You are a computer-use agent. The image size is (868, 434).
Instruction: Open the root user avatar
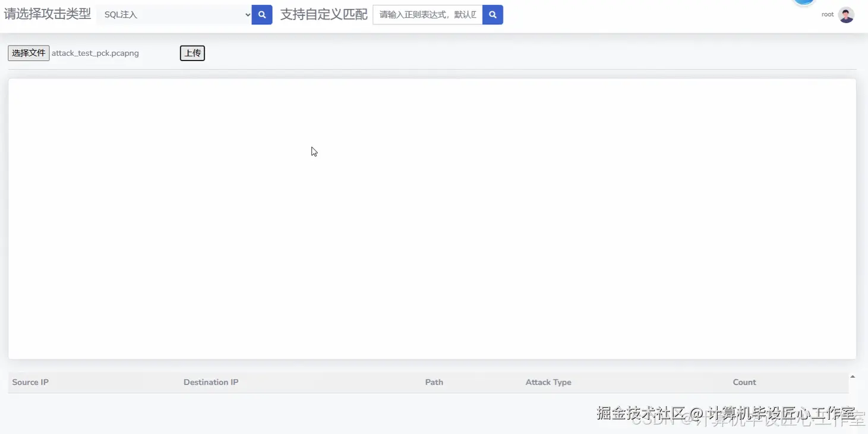click(x=846, y=14)
